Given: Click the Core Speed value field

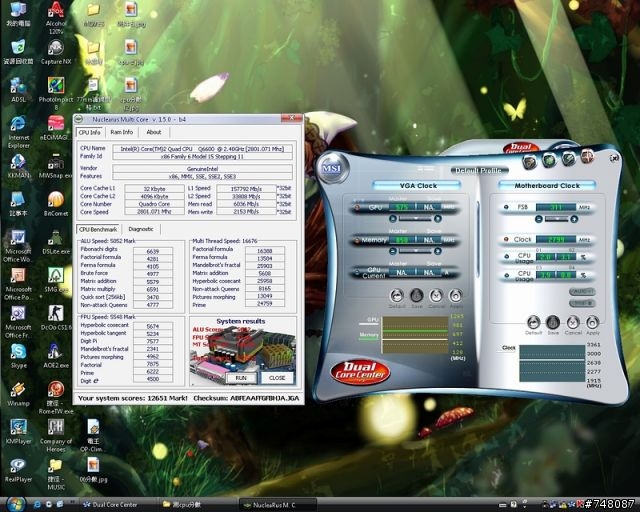Looking at the screenshot, I should (154, 211).
